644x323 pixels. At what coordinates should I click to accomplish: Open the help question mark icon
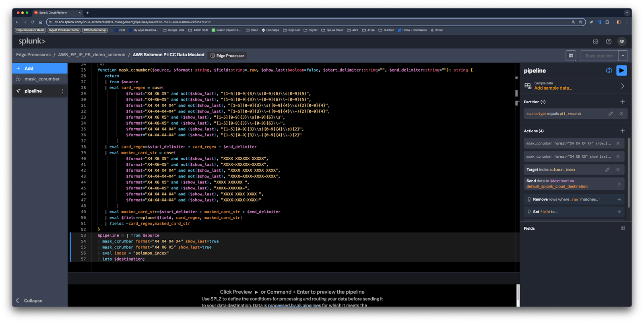coord(609,41)
